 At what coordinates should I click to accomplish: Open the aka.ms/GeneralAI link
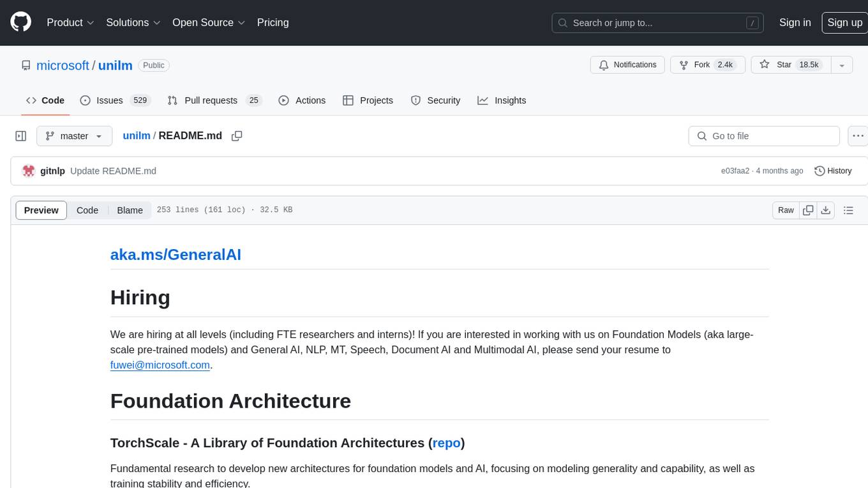coord(176,254)
